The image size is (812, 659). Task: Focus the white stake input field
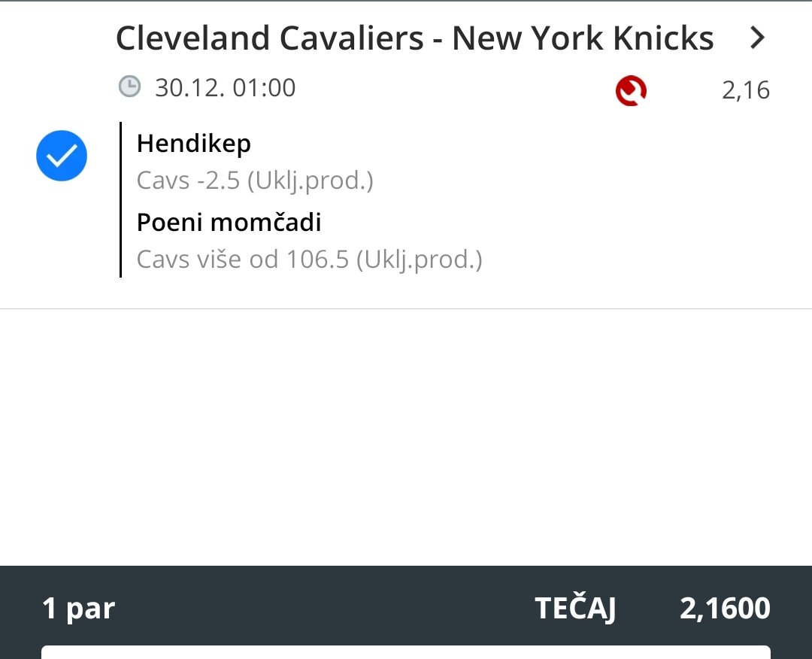coord(406,652)
